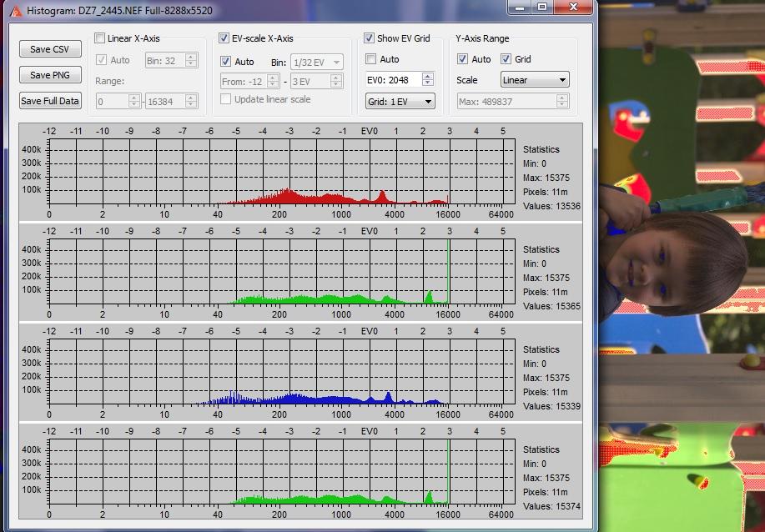The height and width of the screenshot is (532, 765).
Task: Uncheck the EV-scale X-Axis checkbox
Action: [x=224, y=38]
